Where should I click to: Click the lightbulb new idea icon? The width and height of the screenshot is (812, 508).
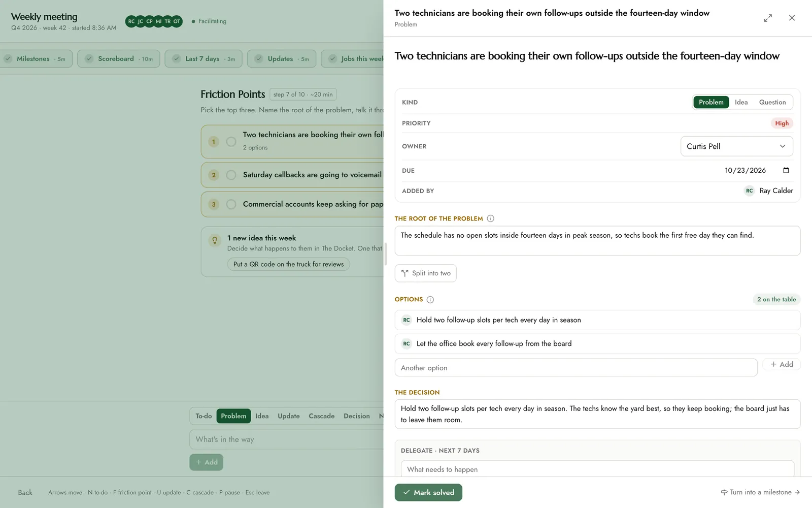(x=215, y=240)
